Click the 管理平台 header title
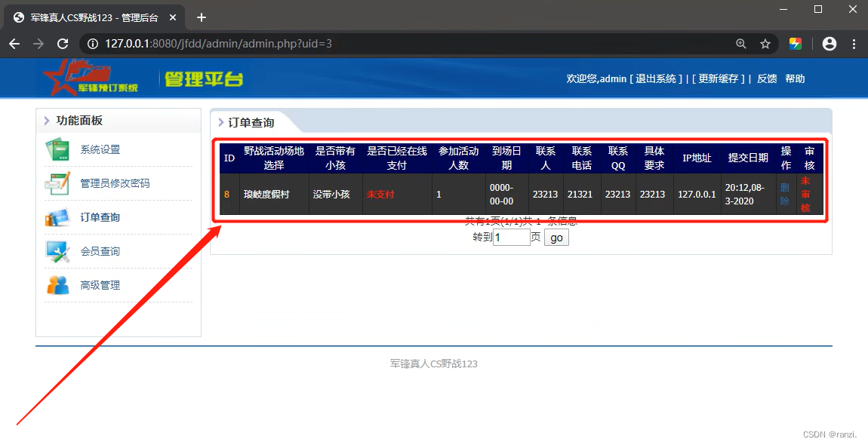Image resolution: width=868 pixels, height=445 pixels. coord(204,78)
